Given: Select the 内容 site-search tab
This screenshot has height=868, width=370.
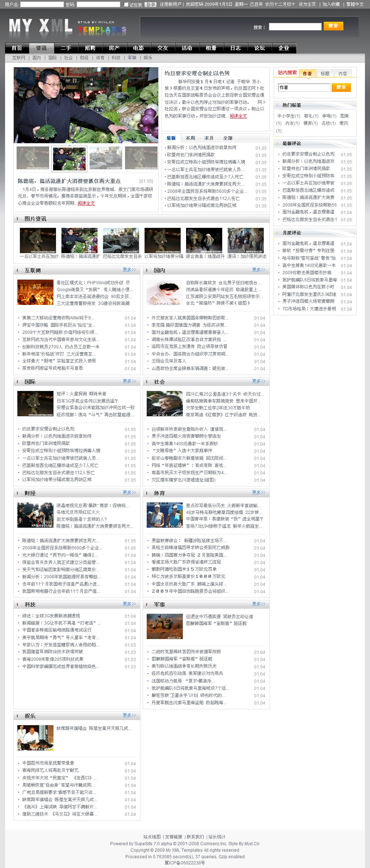Looking at the screenshot, I should pyautogui.click(x=343, y=73).
